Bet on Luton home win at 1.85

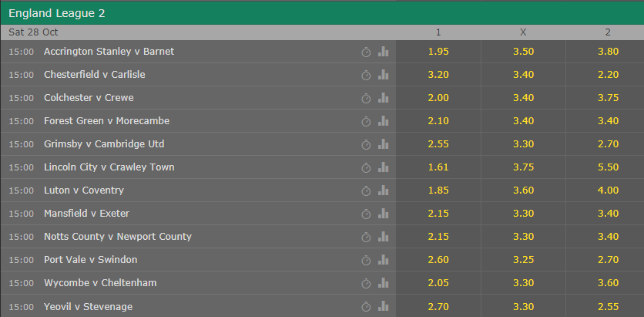(x=438, y=191)
